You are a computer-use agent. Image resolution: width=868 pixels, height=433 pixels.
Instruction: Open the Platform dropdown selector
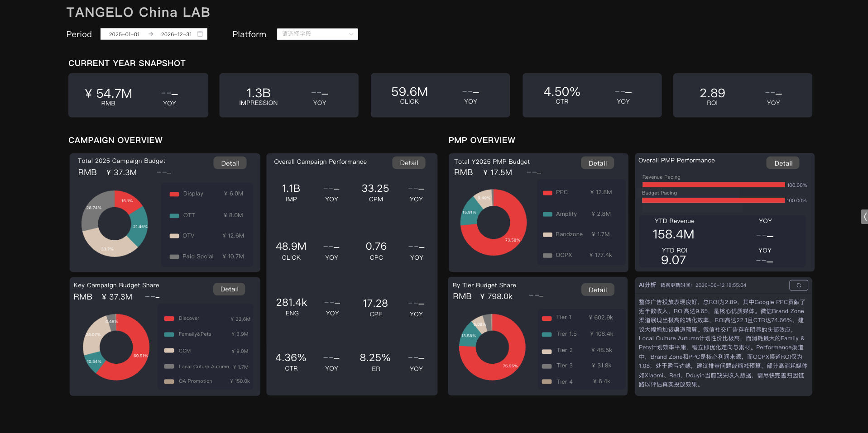[x=317, y=34]
